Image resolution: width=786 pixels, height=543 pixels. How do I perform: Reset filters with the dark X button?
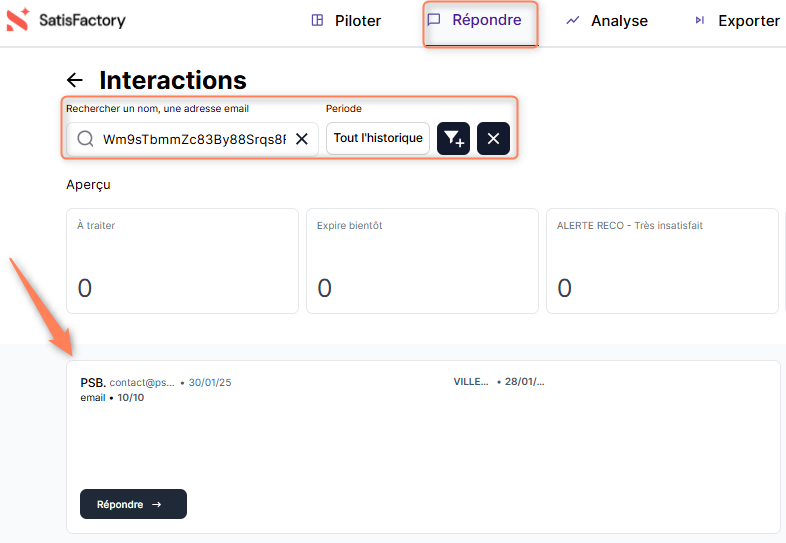pyautogui.click(x=493, y=139)
